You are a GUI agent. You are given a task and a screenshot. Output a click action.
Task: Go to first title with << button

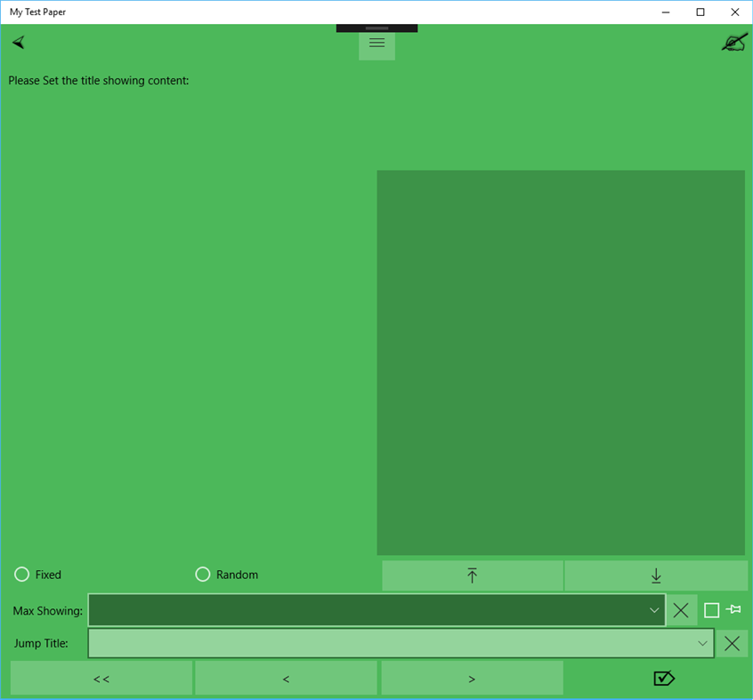tap(101, 679)
